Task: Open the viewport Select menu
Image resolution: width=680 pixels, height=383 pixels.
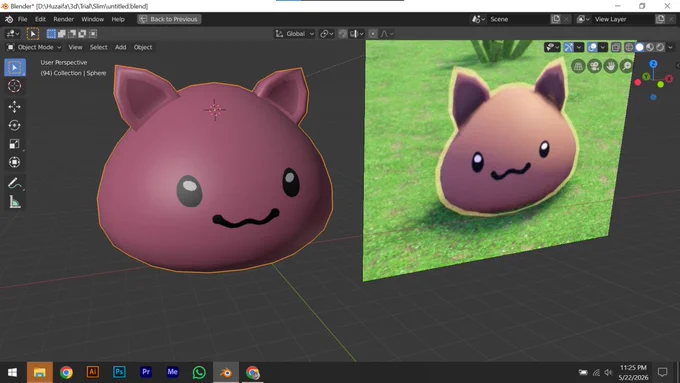Action: (x=98, y=47)
